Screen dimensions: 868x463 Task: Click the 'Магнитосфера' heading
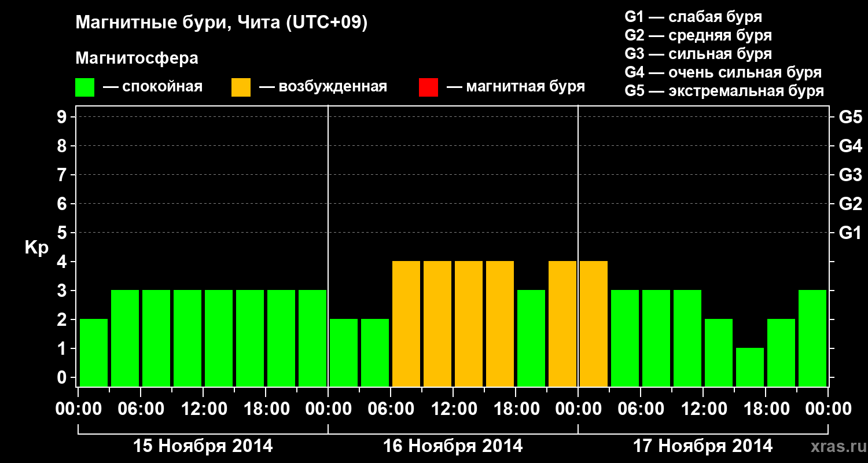pos(137,58)
